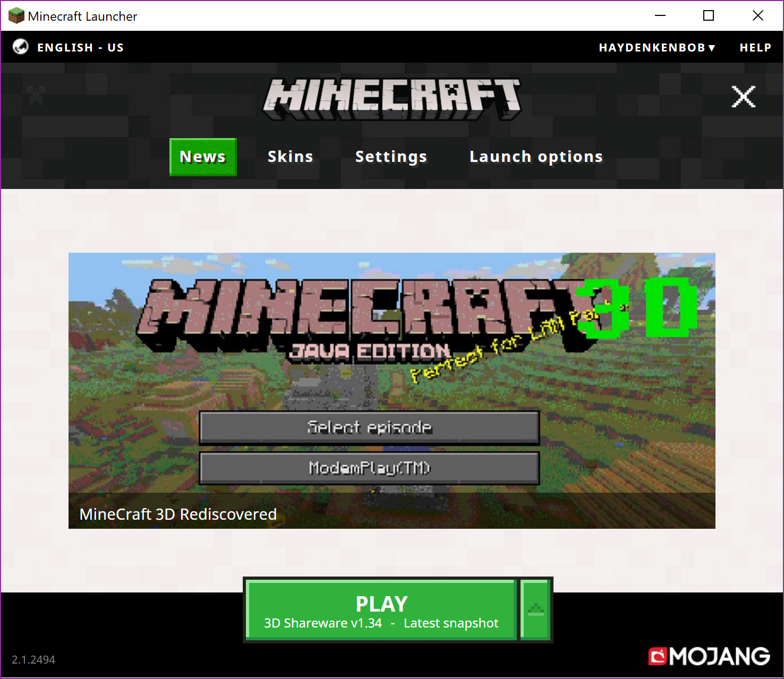The width and height of the screenshot is (784, 679).
Task: Open the Help menu
Action: pyautogui.click(x=755, y=48)
